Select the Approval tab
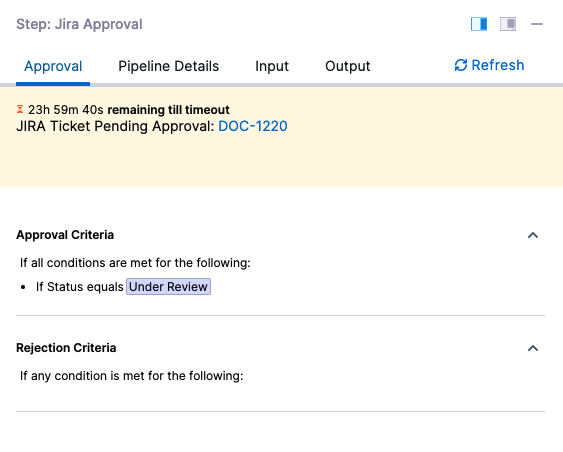Viewport: 563px width, 452px height. 53,66
